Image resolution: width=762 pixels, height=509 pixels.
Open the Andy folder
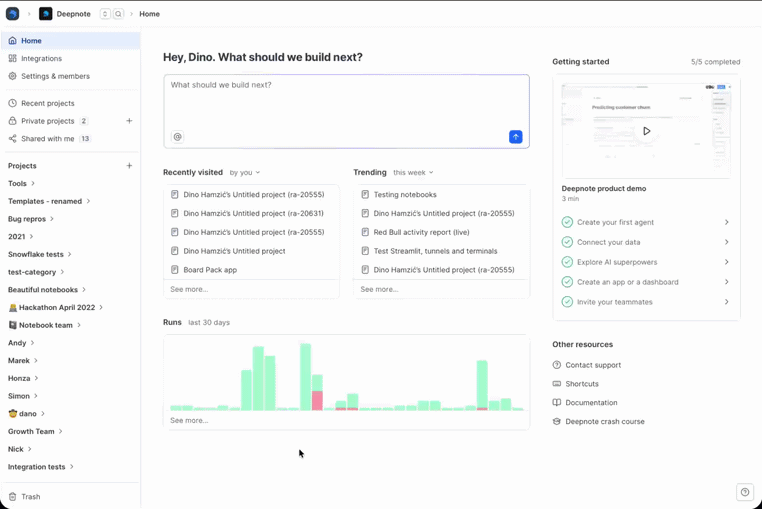point(21,343)
